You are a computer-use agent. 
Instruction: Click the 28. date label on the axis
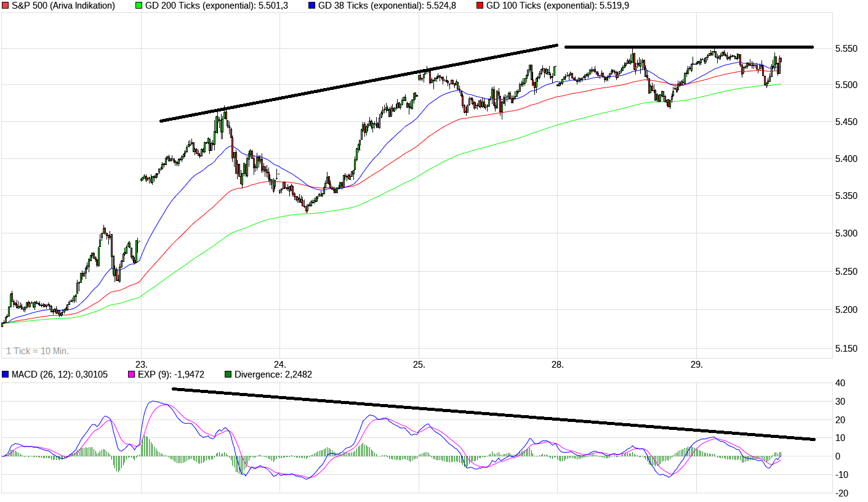[559, 363]
